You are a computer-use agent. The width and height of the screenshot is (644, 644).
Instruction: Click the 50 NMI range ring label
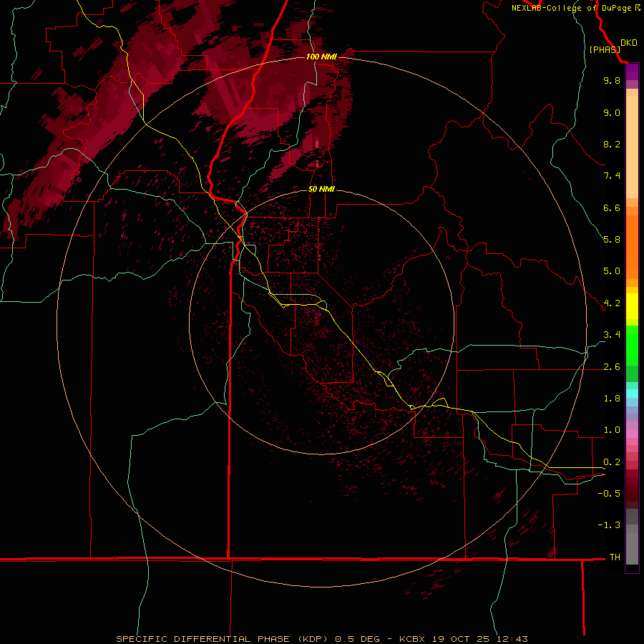[321, 189]
